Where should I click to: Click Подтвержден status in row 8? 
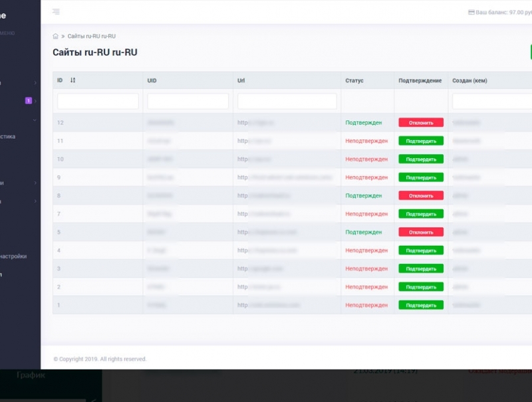coord(363,196)
